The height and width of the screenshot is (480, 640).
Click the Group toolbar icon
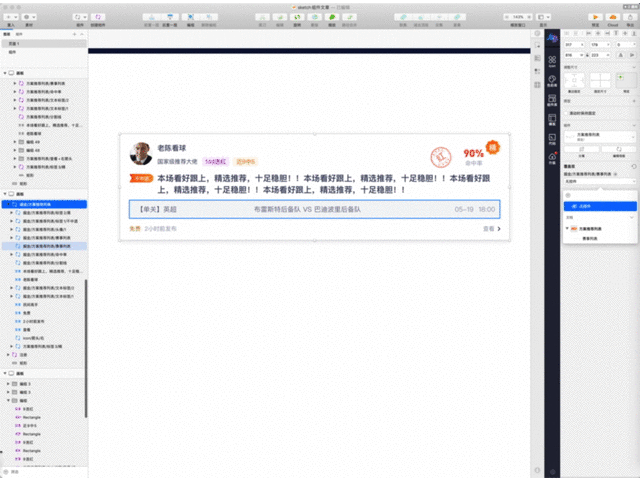tap(191, 17)
